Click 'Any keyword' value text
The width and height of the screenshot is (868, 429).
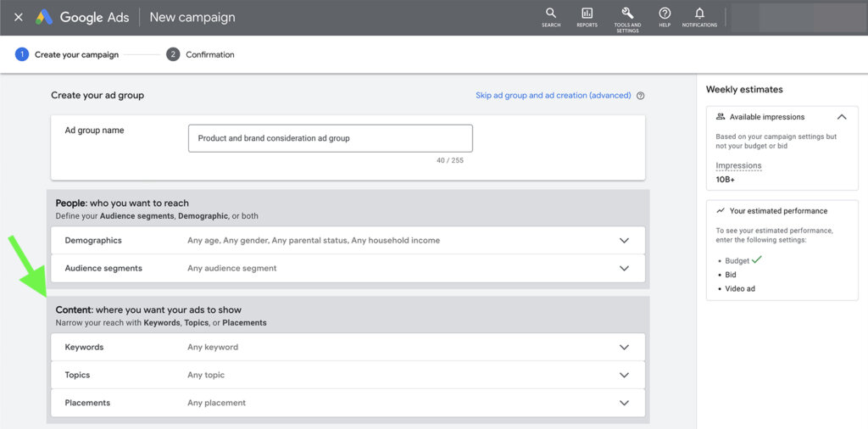(213, 347)
